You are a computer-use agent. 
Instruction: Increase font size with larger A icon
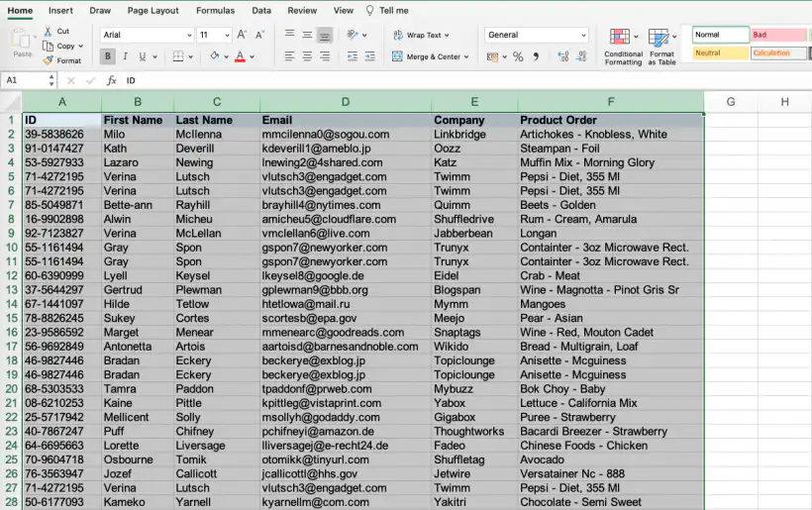[242, 35]
